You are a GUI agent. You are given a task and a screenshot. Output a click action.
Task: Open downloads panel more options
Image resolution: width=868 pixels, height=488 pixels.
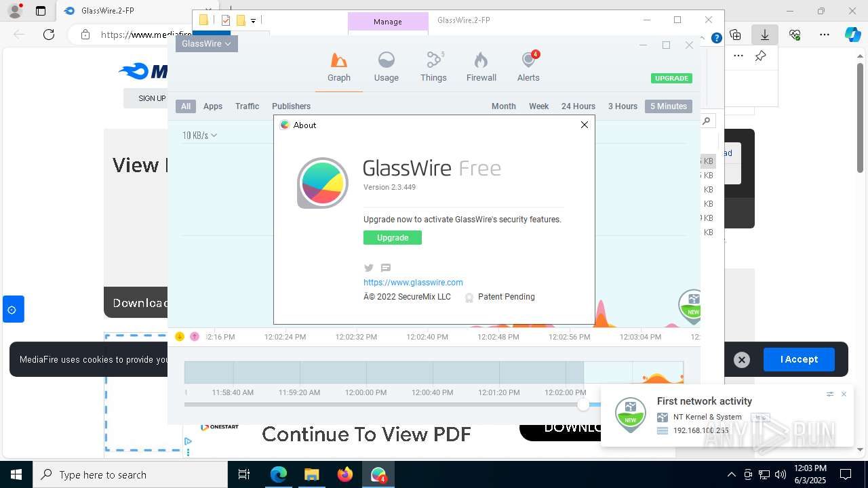point(738,56)
